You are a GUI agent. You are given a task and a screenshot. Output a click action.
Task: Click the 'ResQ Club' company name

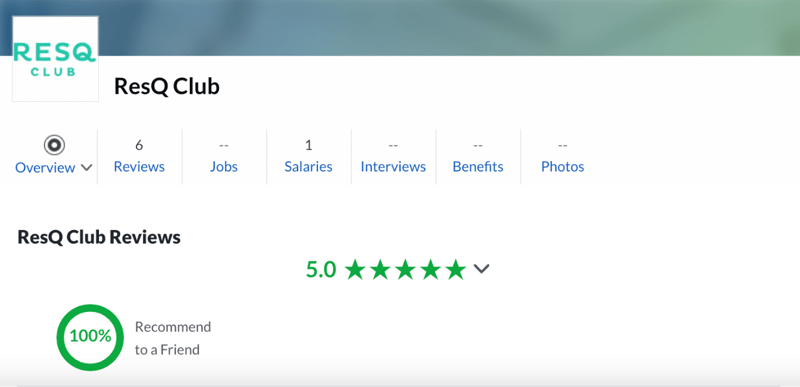pyautogui.click(x=167, y=86)
